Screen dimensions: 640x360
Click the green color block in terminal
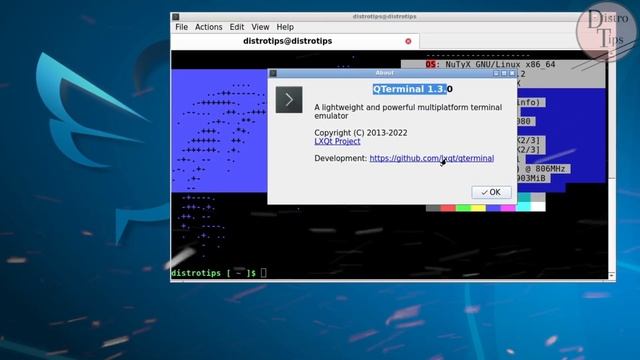(x=463, y=208)
